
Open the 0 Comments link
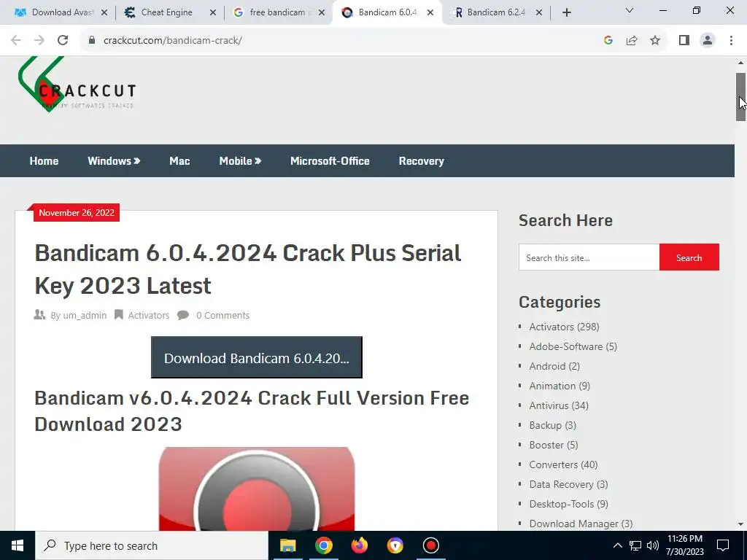[x=222, y=315]
